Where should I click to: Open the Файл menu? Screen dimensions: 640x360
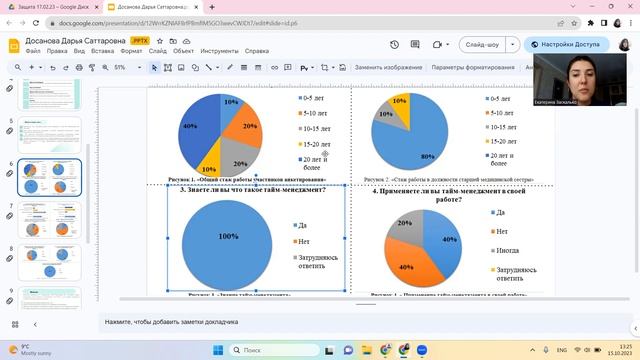pyautogui.click(x=33, y=51)
